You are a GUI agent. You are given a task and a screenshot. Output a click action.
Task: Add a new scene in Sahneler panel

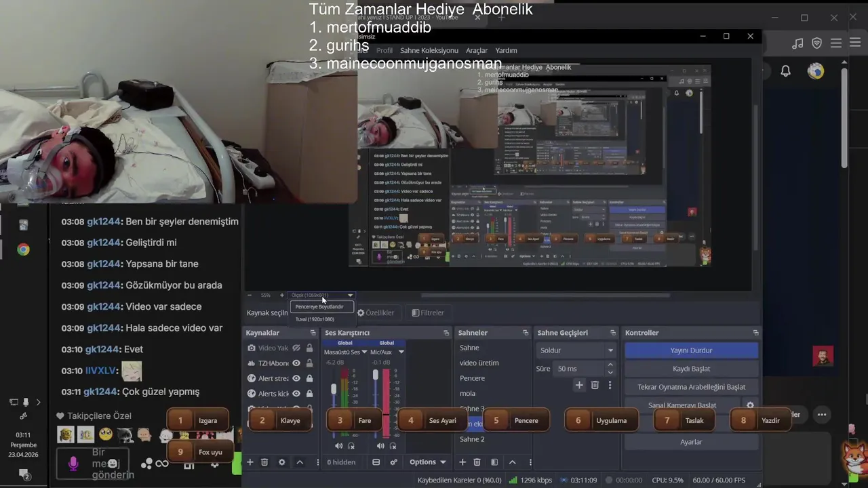point(462,462)
